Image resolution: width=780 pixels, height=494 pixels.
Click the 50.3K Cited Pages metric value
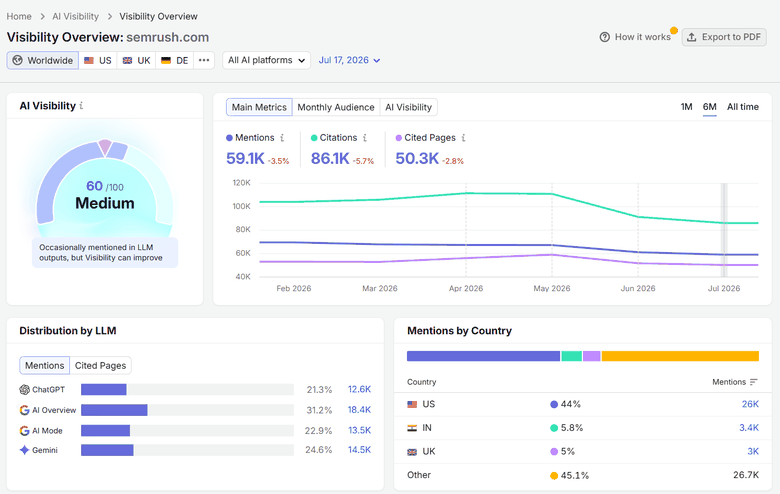click(417, 159)
